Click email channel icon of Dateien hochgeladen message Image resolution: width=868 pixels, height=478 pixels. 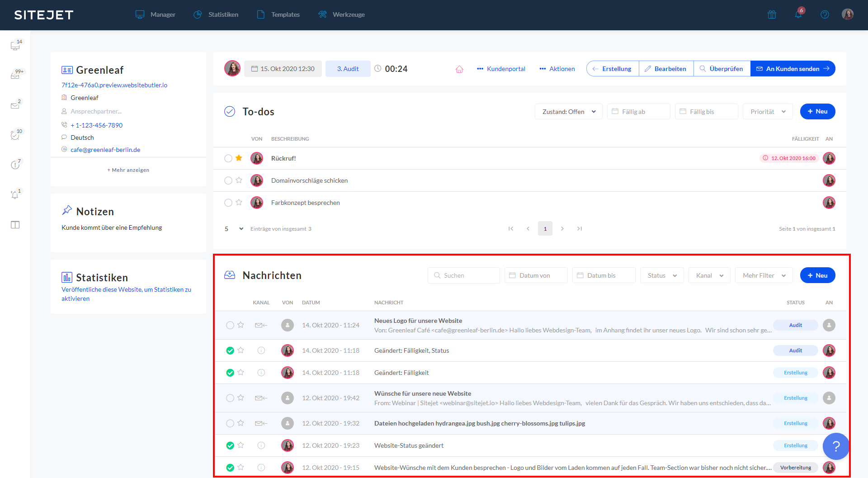point(261,423)
